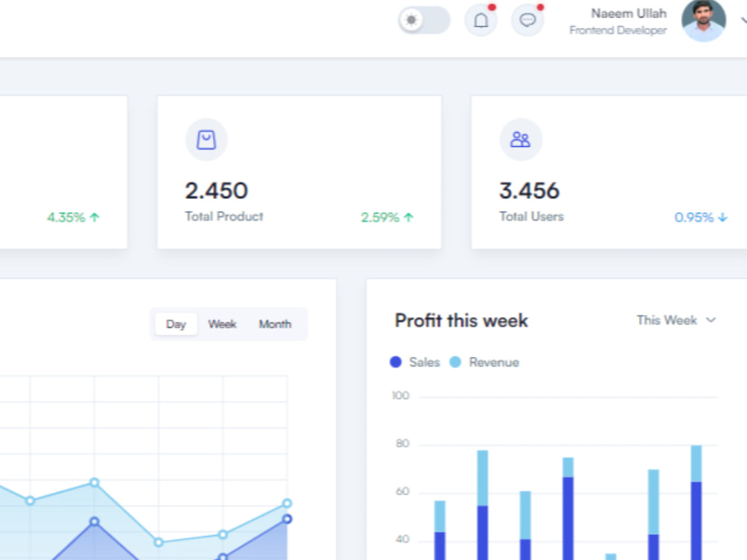This screenshot has width=747, height=560.
Task: Click the 0.95% decrease indicator
Action: point(701,217)
